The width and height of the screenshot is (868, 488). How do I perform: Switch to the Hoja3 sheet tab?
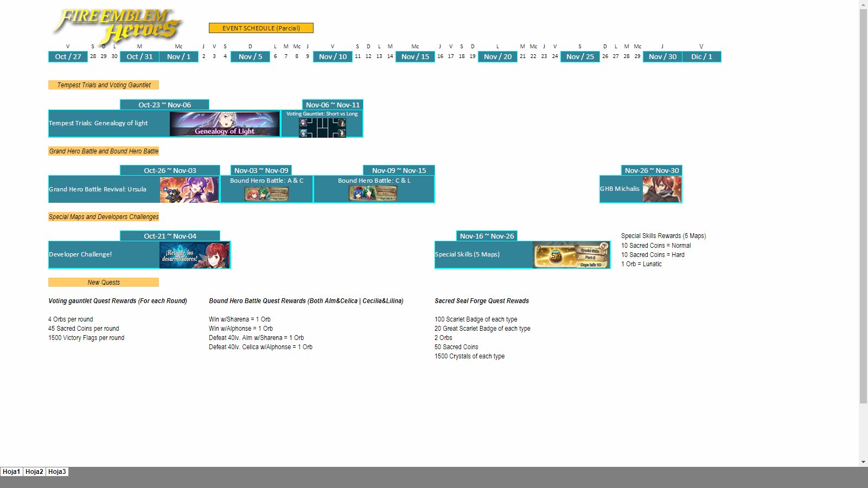[x=57, y=472]
